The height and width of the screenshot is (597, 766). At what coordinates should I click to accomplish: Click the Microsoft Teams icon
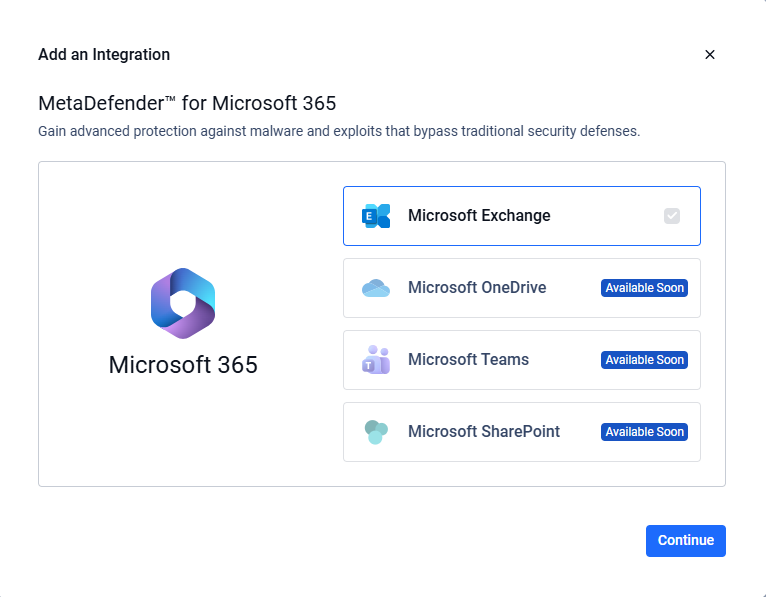coord(376,360)
